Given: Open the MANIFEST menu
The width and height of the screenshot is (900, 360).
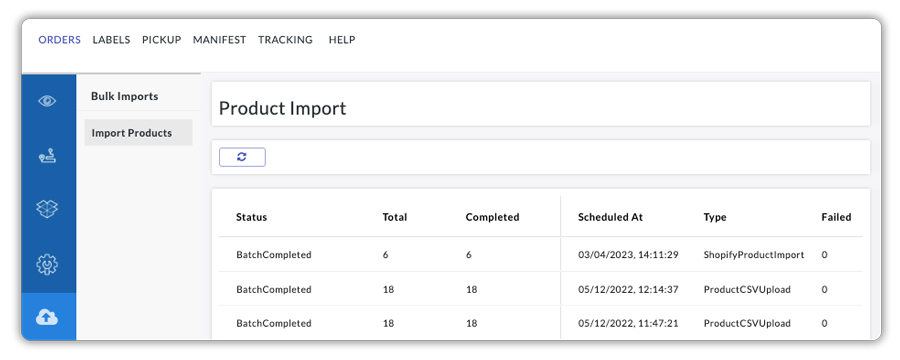Looking at the screenshot, I should coord(219,40).
